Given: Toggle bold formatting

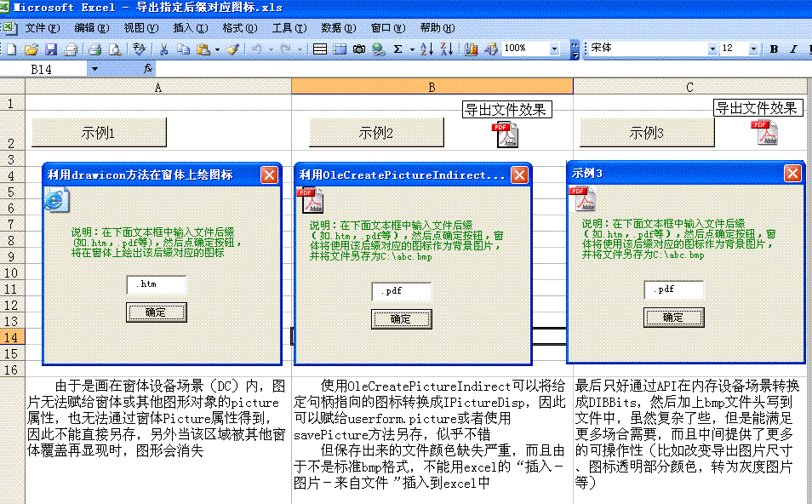Looking at the screenshot, I should 773,49.
